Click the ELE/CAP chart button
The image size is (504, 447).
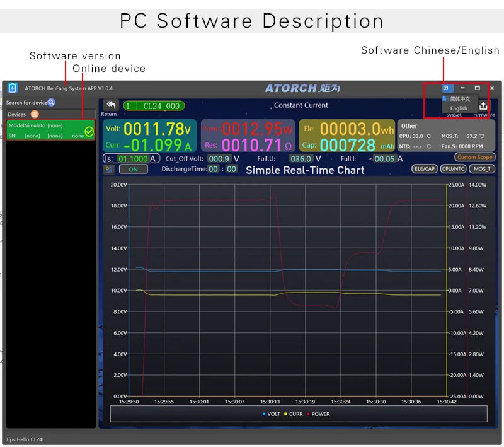coord(424,169)
